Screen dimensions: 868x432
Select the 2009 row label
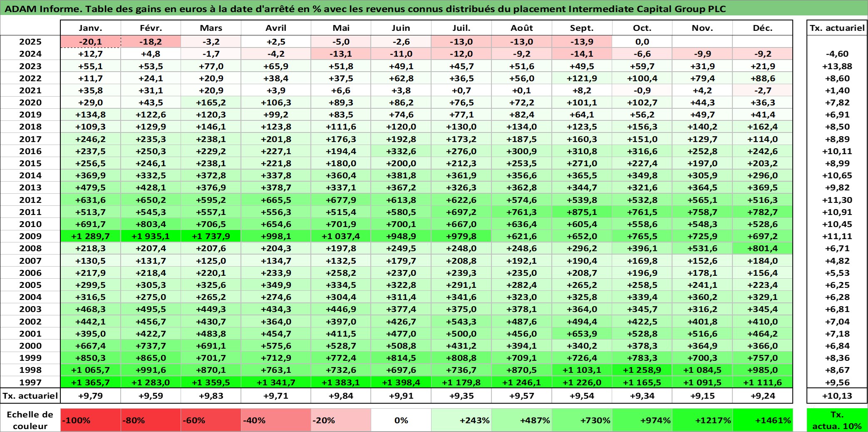[30, 236]
